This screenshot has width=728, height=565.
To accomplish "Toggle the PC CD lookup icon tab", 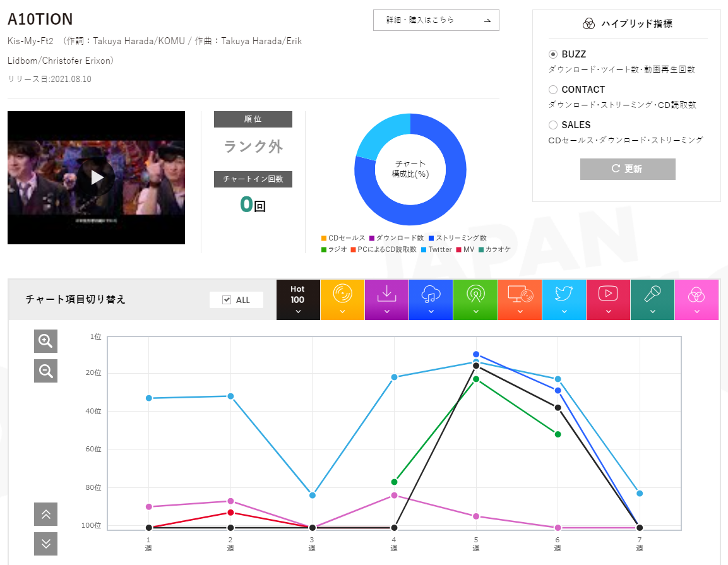I will point(520,299).
